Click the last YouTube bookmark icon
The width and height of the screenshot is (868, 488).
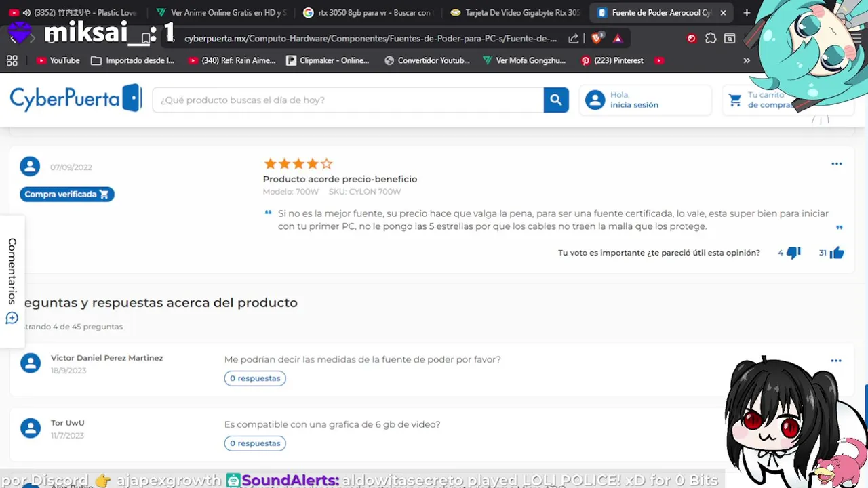pyautogui.click(x=659, y=60)
